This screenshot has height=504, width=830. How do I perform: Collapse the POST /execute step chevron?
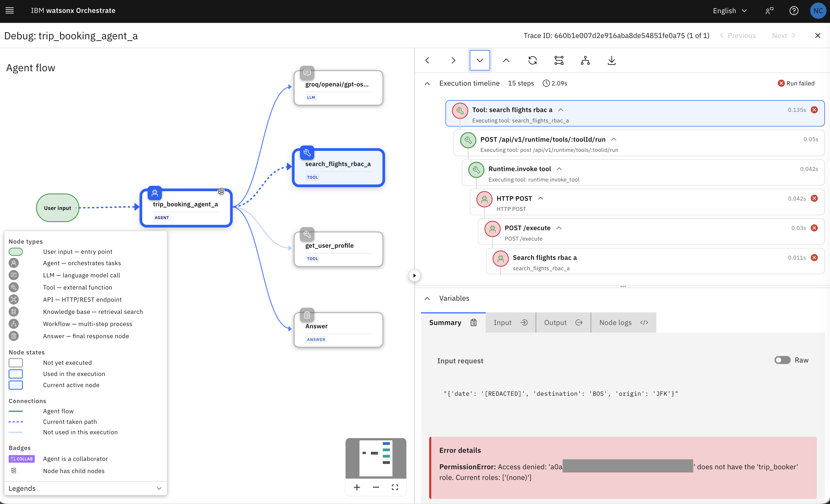pyautogui.click(x=559, y=228)
